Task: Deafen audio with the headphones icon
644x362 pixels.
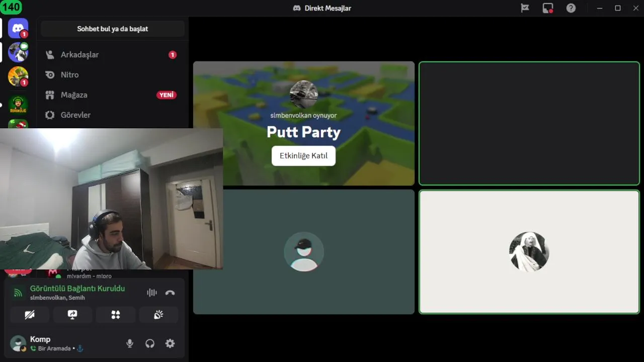Action: 150,343
